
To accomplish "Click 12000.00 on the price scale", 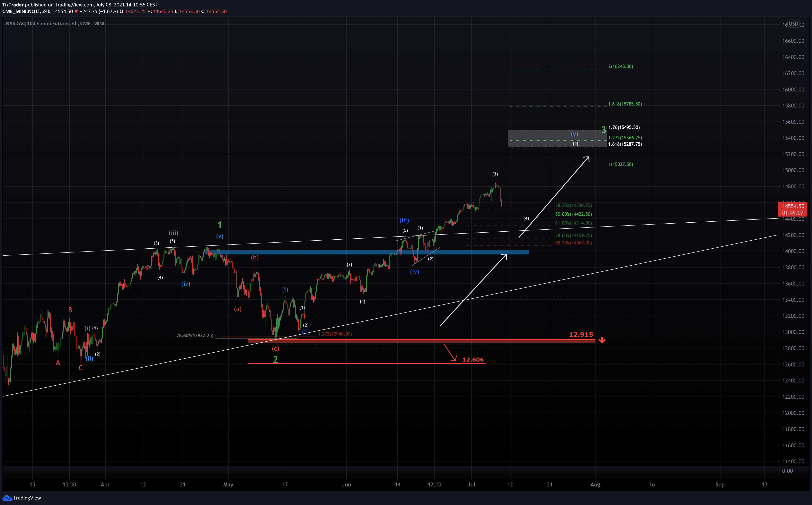I will pyautogui.click(x=793, y=413).
